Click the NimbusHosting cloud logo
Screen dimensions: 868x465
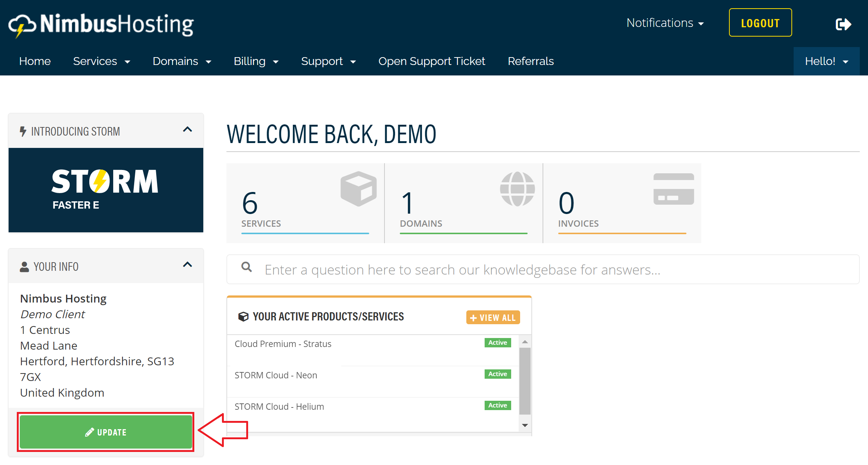click(x=22, y=25)
